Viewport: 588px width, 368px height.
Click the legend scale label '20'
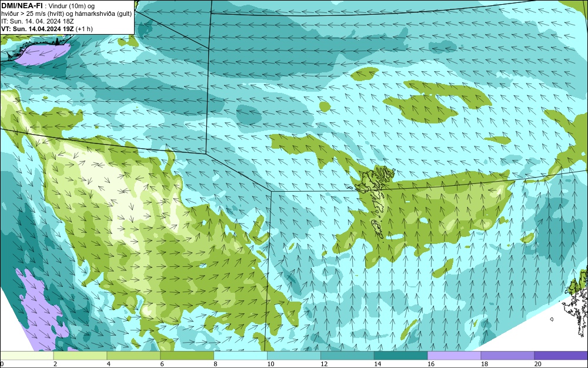coord(538,364)
